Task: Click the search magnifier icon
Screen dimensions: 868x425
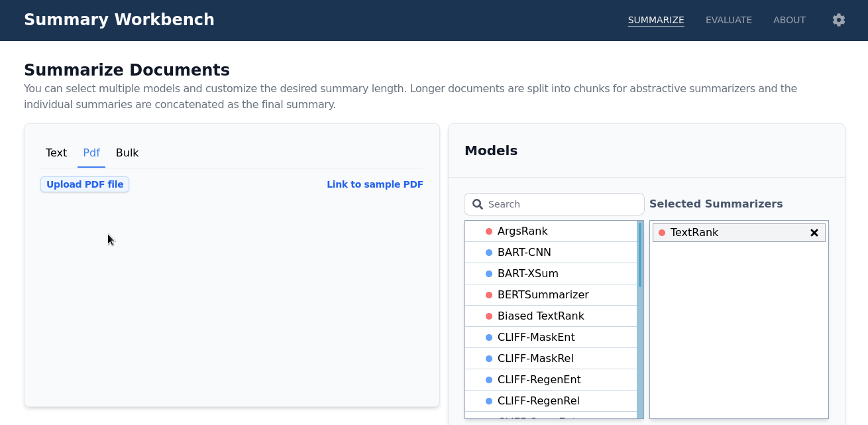Action: 478,204
